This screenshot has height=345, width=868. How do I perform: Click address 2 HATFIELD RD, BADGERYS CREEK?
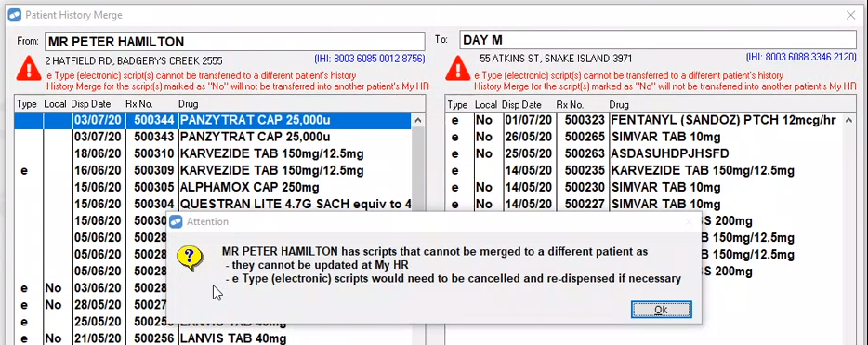134,61
